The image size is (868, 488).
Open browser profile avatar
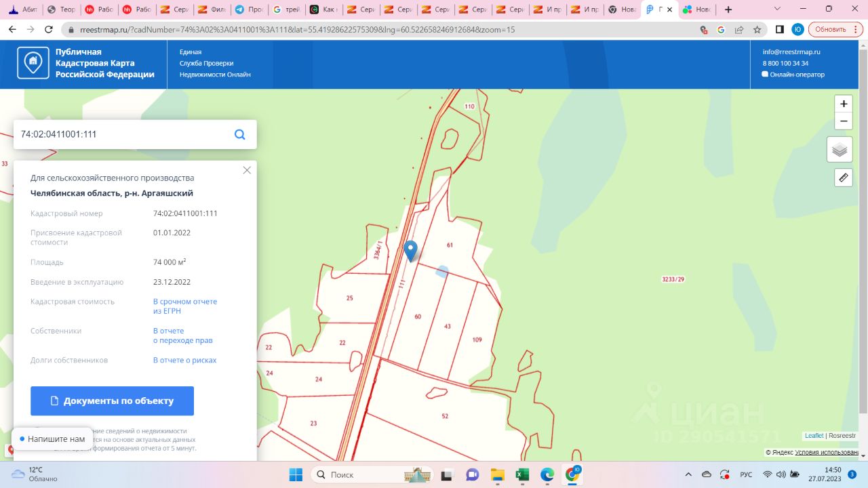[x=798, y=30]
